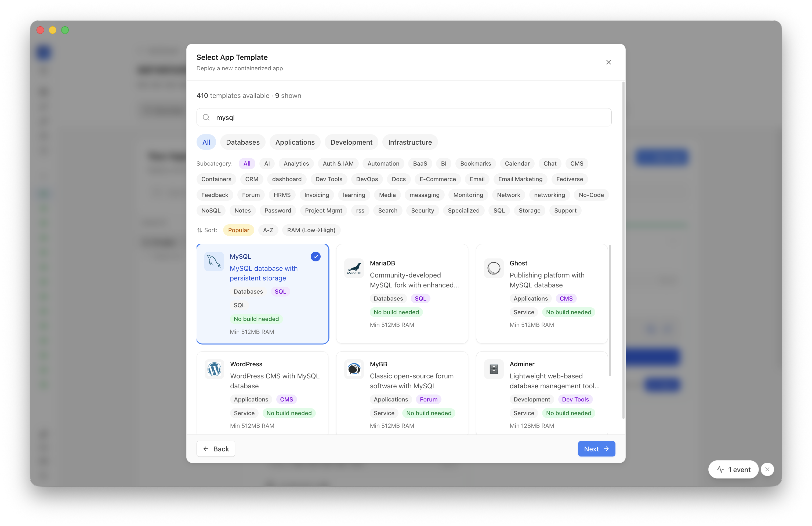Click the WordPress logo icon

214,369
